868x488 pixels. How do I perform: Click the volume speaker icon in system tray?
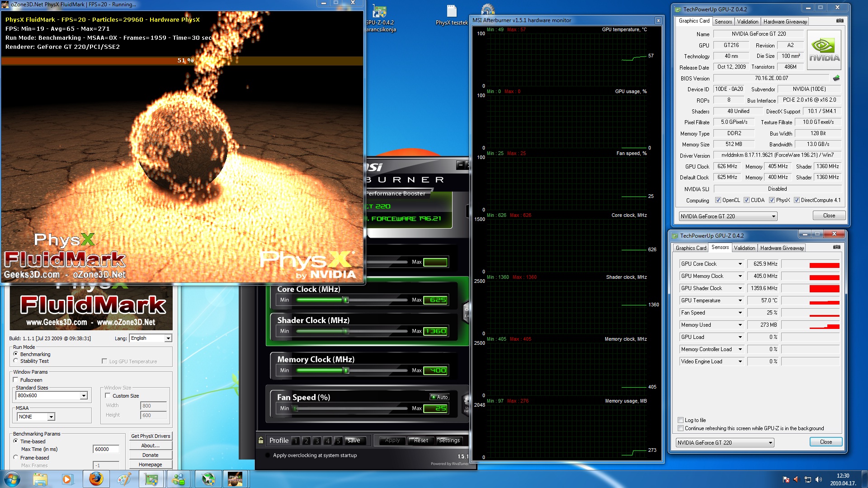click(818, 479)
